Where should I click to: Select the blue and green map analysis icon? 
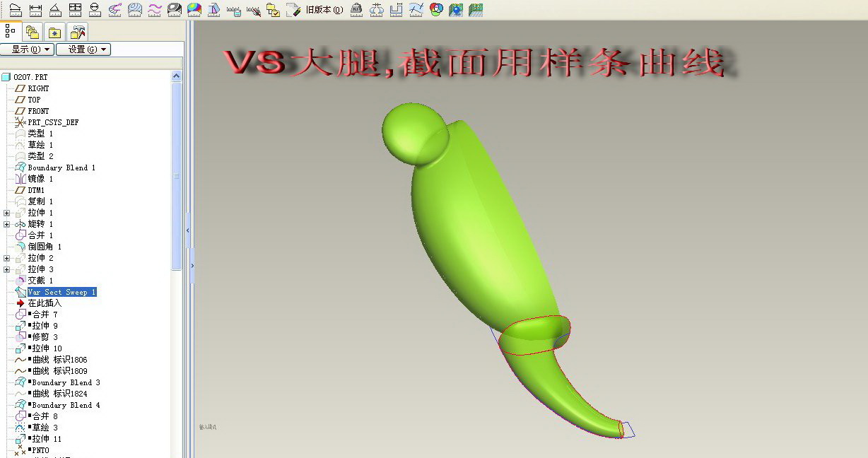456,10
